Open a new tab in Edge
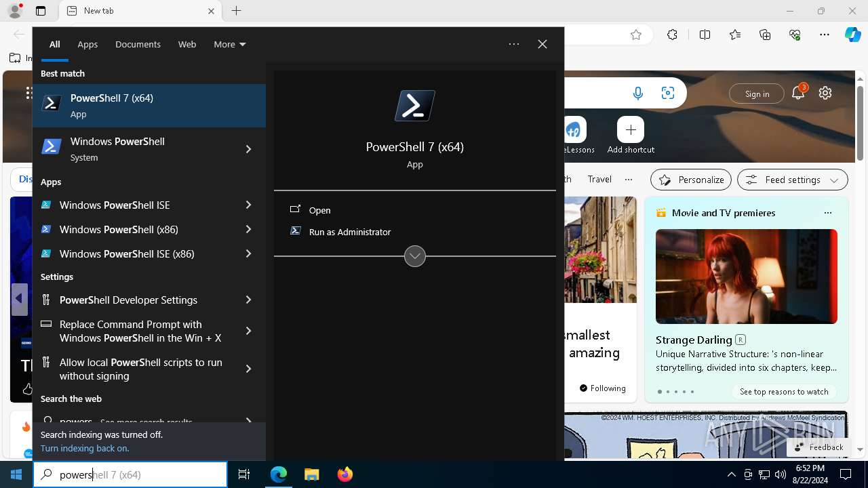868x488 pixels. click(236, 11)
